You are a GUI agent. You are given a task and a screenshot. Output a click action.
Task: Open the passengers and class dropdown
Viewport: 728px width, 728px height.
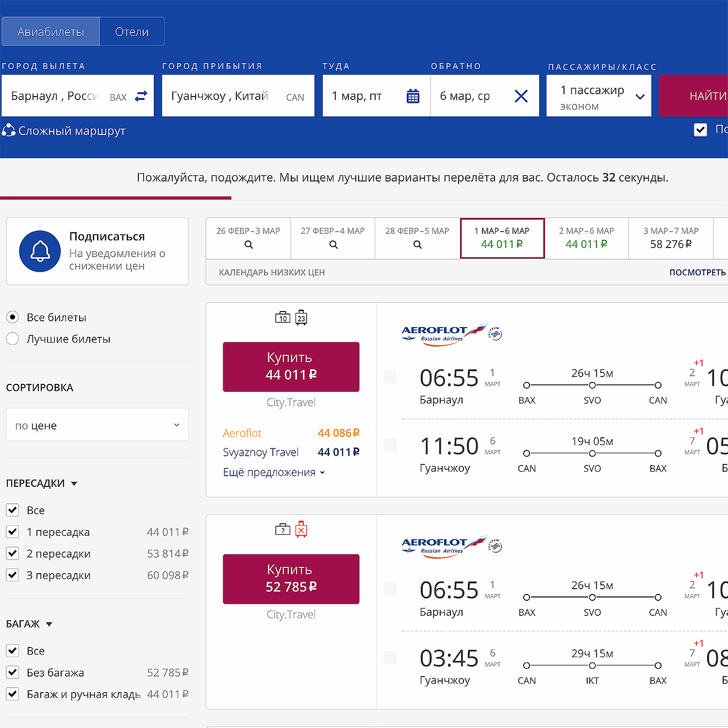click(x=598, y=96)
